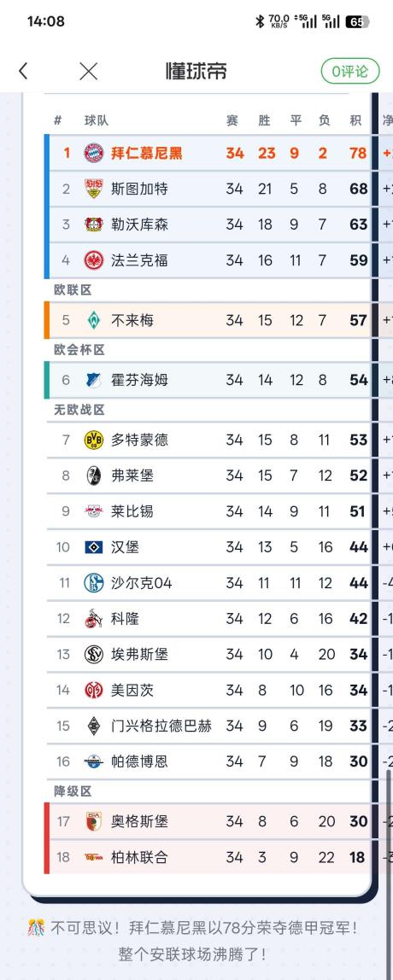Tap the Bayern Munich club crest
Viewport: 393px width, 980px height.
coord(94,153)
